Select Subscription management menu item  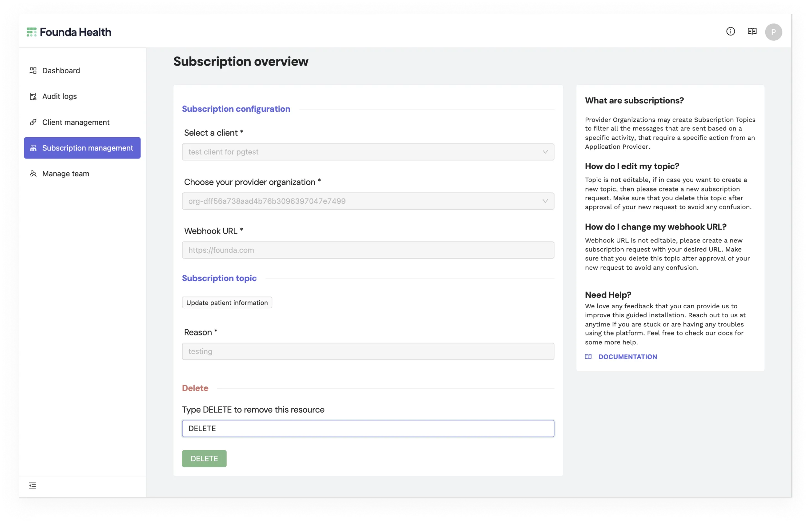(82, 148)
